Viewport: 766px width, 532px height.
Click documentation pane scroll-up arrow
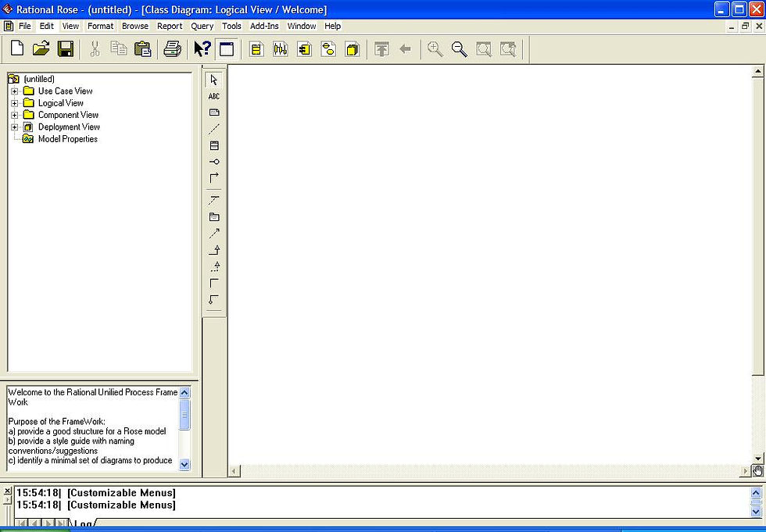click(x=184, y=392)
